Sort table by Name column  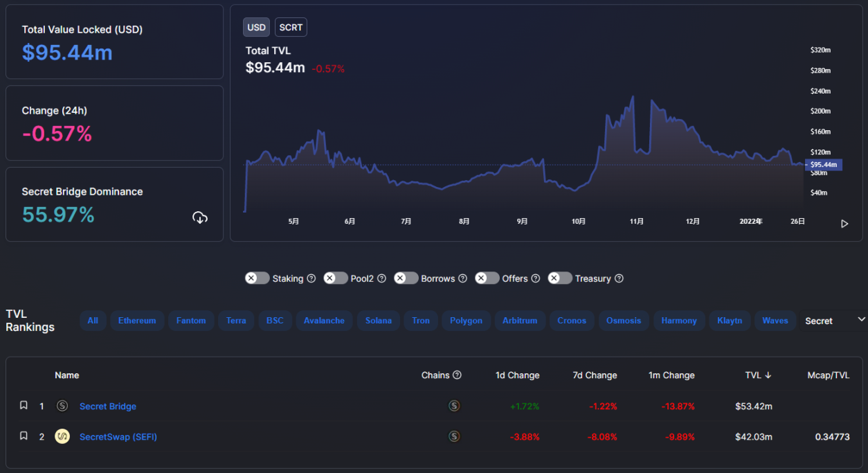pyautogui.click(x=67, y=375)
